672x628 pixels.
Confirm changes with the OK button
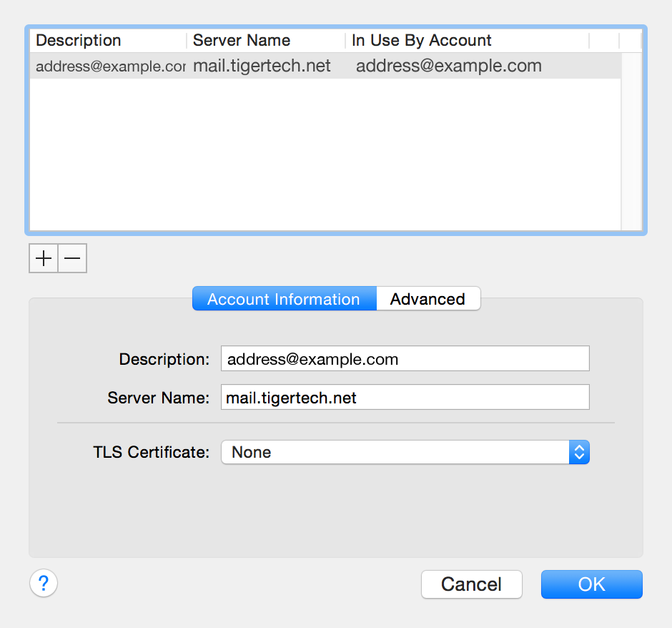tap(591, 584)
